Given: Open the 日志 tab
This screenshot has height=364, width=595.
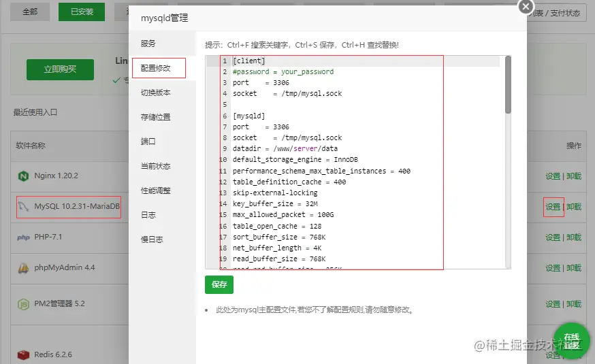Looking at the screenshot, I should (148, 215).
